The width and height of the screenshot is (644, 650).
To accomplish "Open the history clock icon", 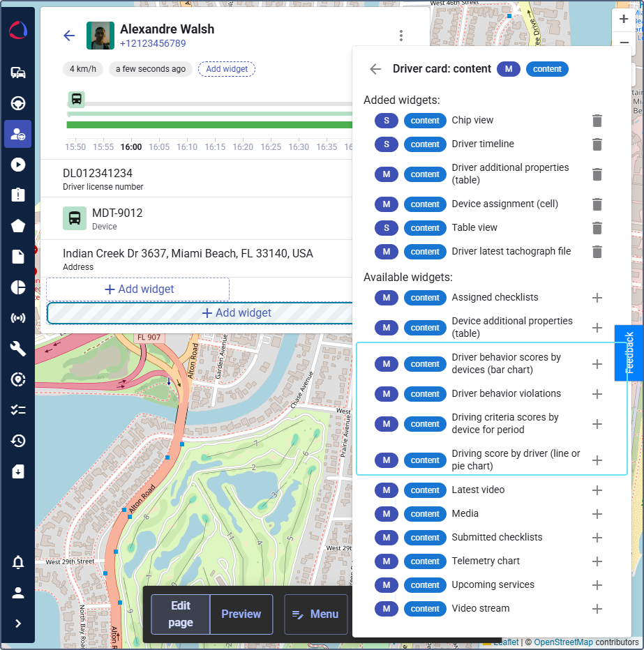I will pos(17,440).
